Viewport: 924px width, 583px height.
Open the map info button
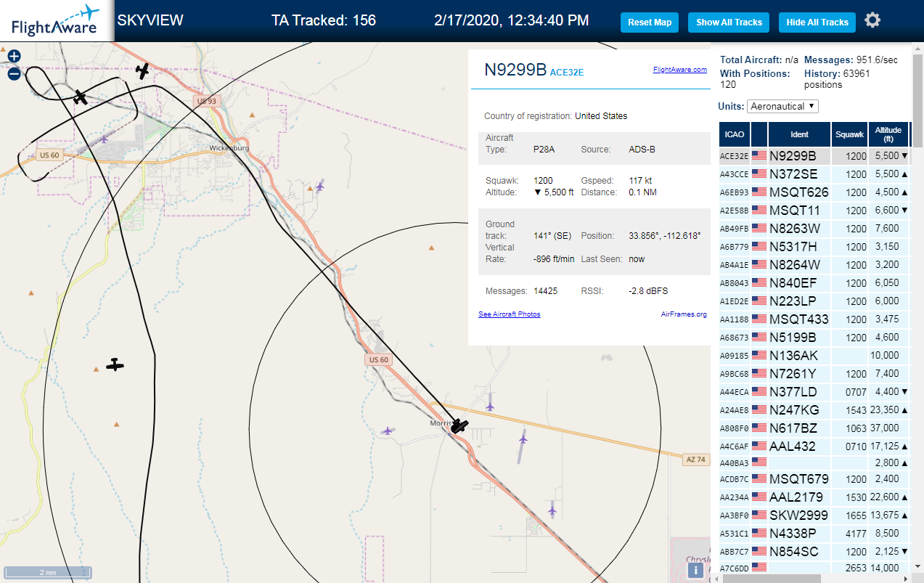[x=696, y=571]
